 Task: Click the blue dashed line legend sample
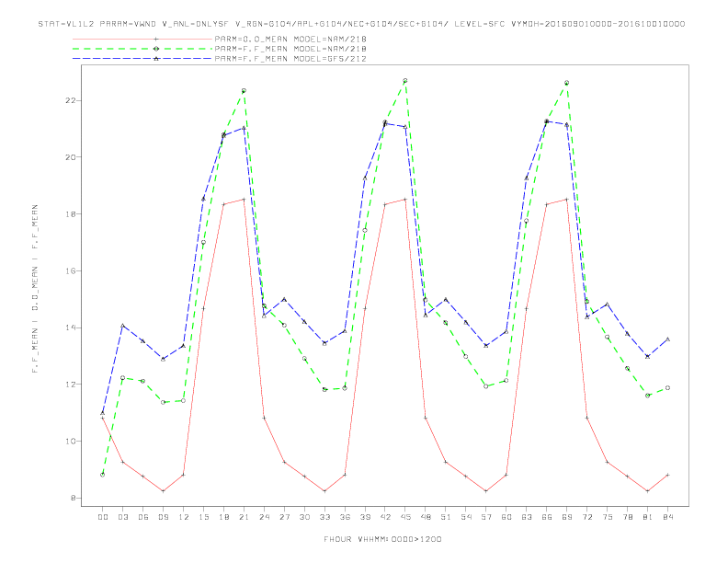click(142, 59)
